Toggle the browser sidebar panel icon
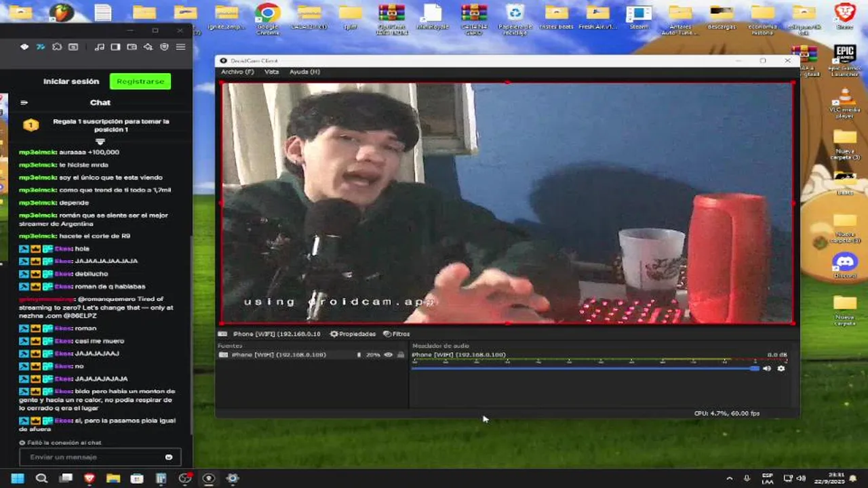 [x=115, y=47]
